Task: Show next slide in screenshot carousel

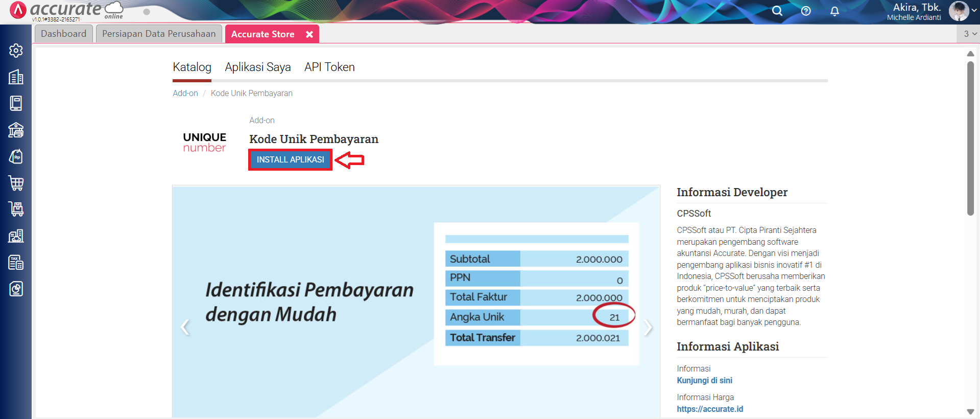Action: 648,328
